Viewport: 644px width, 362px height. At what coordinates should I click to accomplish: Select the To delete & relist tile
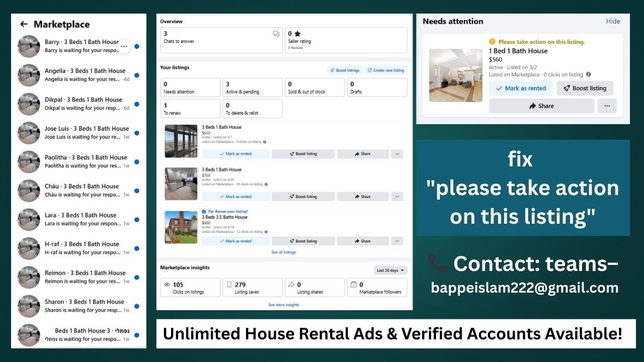pyautogui.click(x=253, y=109)
